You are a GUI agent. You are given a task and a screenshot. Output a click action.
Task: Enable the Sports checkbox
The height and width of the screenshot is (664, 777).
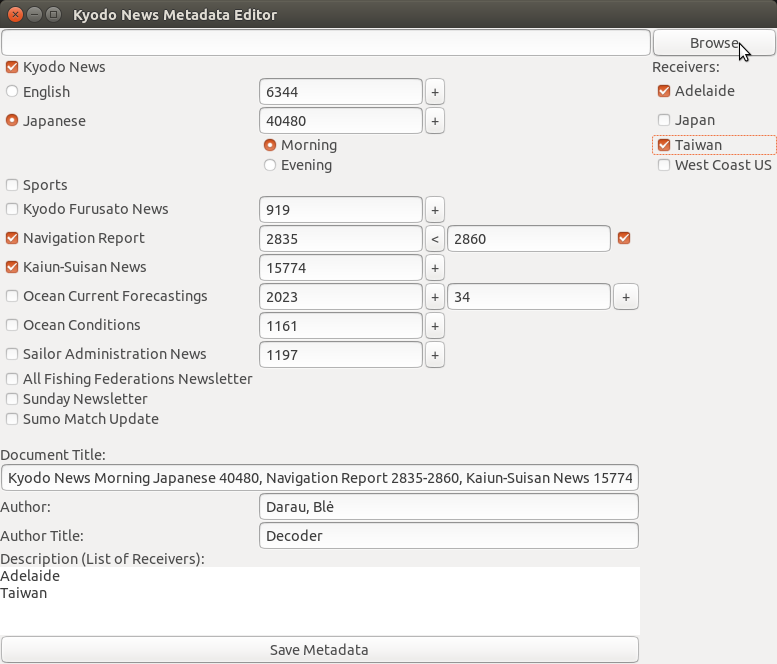coord(12,185)
